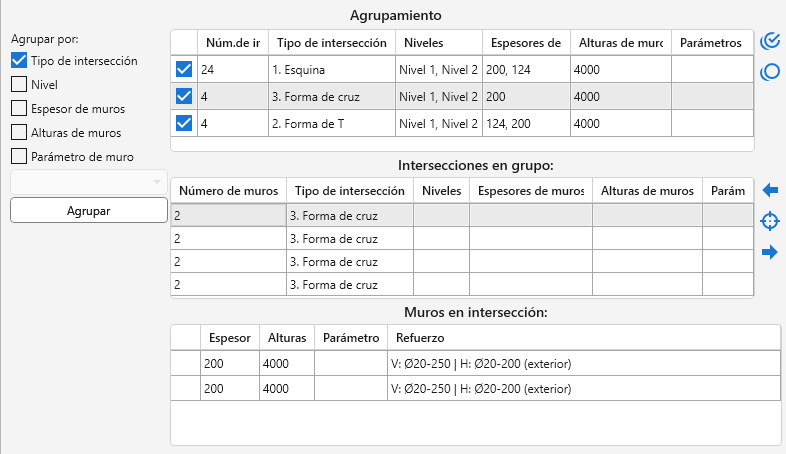Sort by Tipo de intersección column header
The image size is (786, 454).
click(330, 43)
